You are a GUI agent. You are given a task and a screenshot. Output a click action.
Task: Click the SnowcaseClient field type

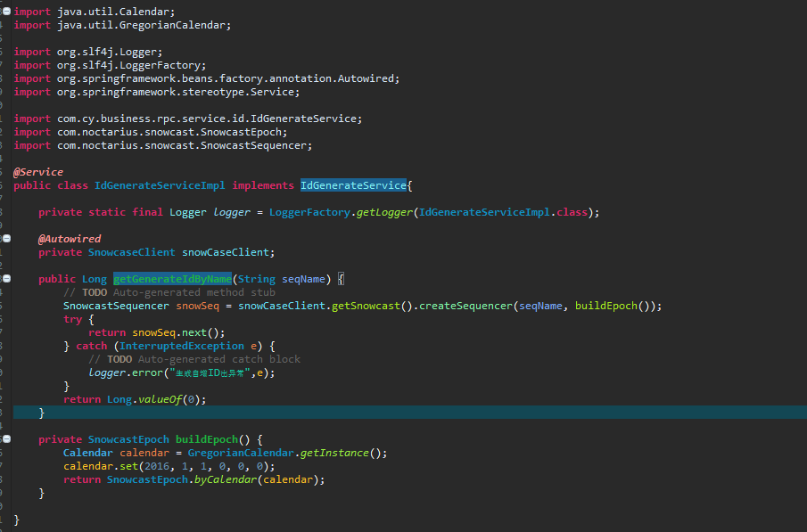[131, 252]
